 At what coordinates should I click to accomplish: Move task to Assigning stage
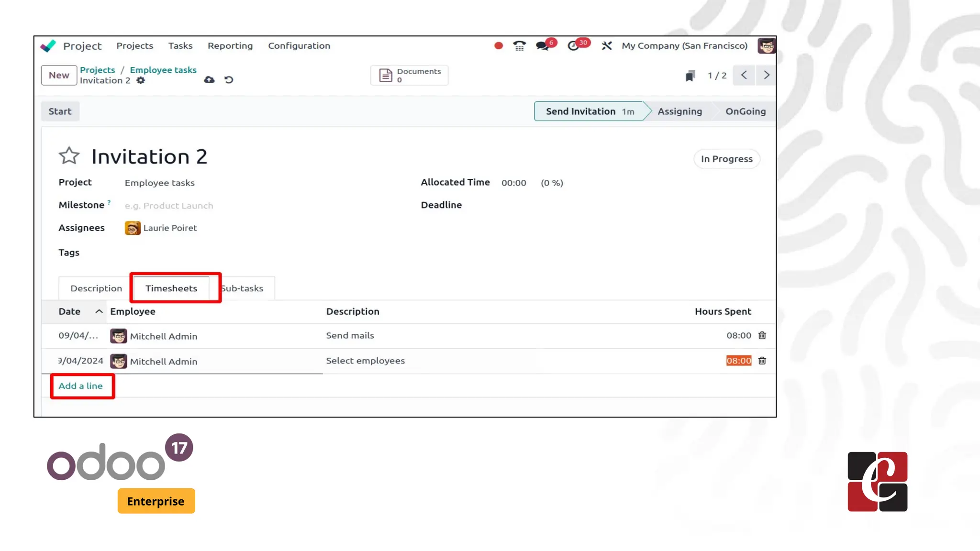tap(679, 111)
